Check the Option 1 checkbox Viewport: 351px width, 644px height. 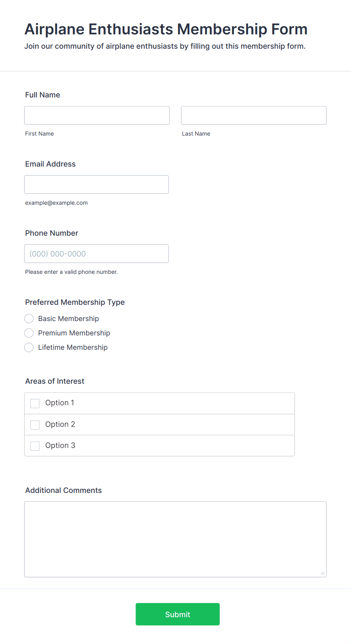(35, 403)
